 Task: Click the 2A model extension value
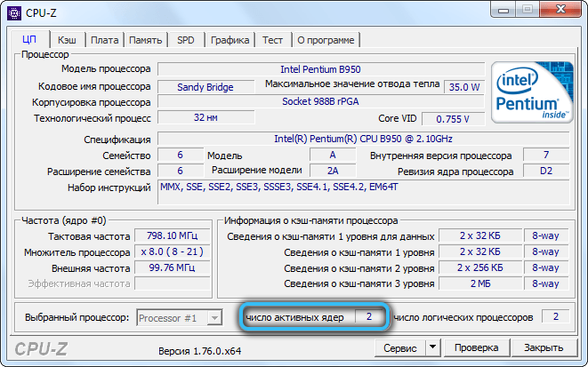[x=333, y=172]
